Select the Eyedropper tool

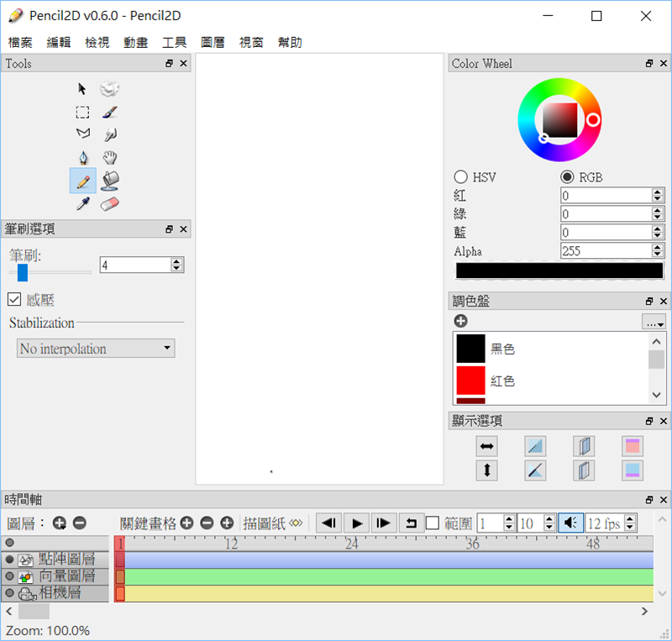(x=82, y=203)
